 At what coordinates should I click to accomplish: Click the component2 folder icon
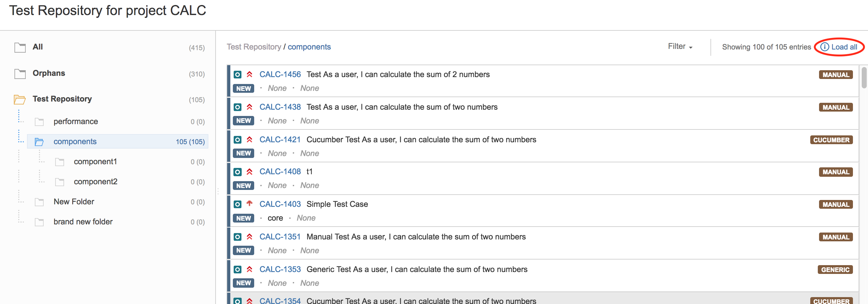click(60, 182)
